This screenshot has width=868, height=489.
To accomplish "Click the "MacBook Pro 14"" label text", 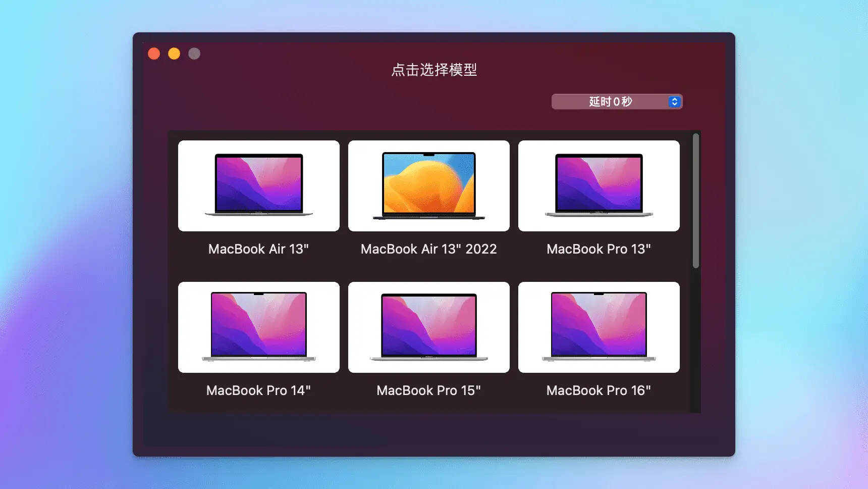I will point(259,390).
